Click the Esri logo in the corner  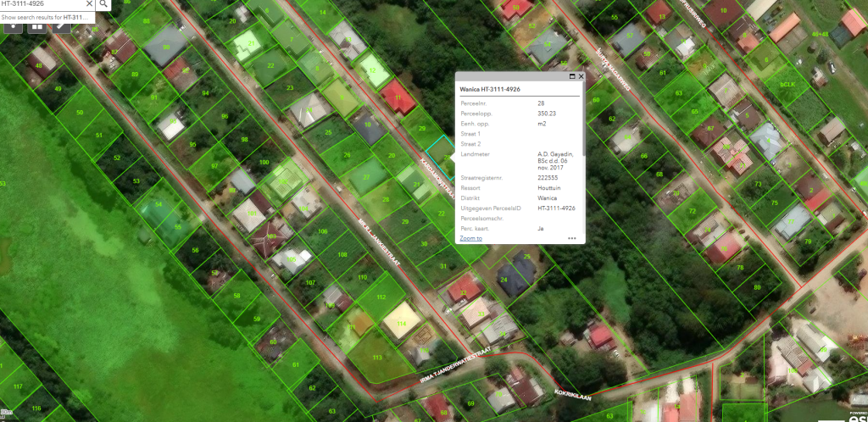tap(856, 415)
